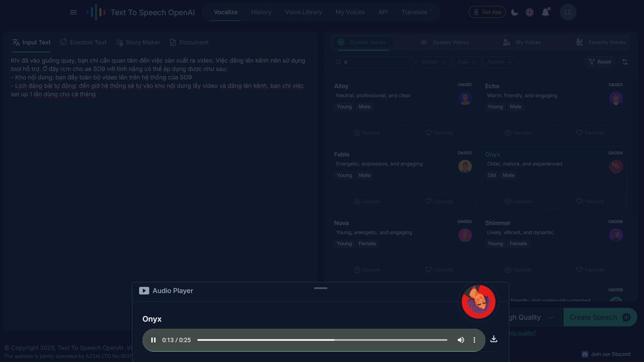Select the Alloy voice card title
The width and height of the screenshot is (644, 362).
click(x=341, y=86)
